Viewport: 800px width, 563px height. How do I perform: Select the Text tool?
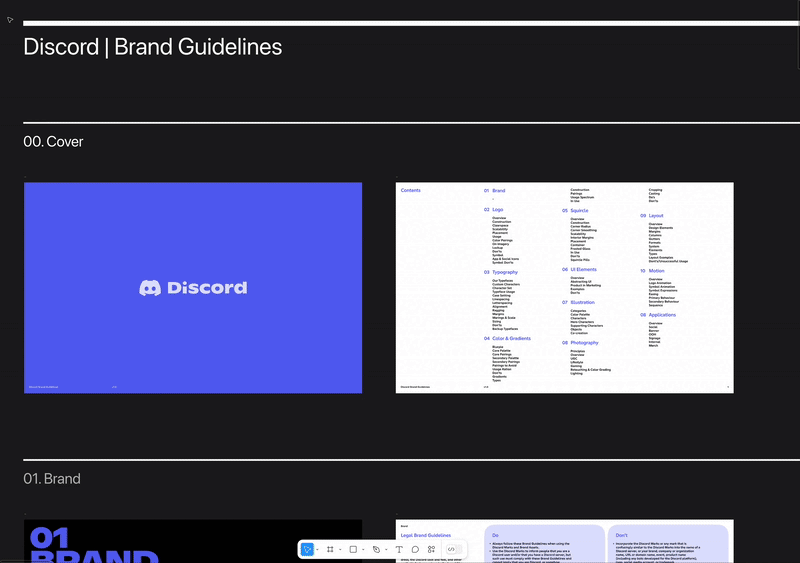pos(399,549)
